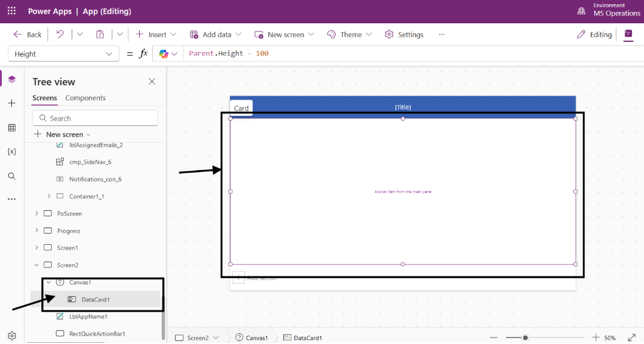Open the New screen dropdown
Screen dimensions: 644x344
click(284, 34)
